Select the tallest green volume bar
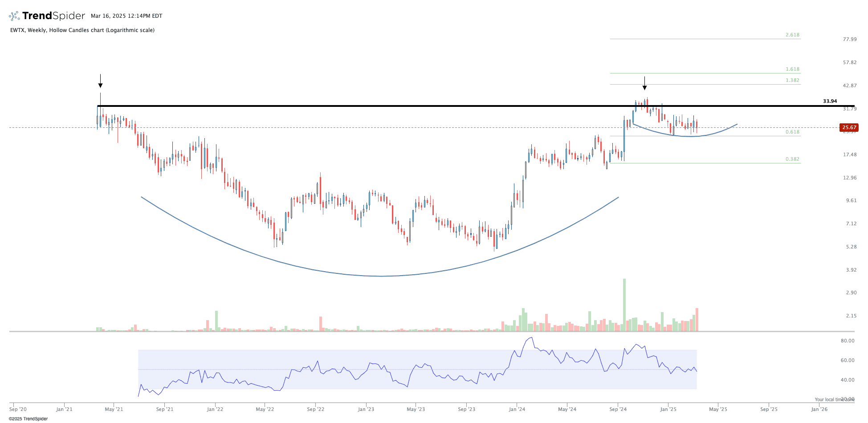The height and width of the screenshot is (423, 868). pos(624,305)
